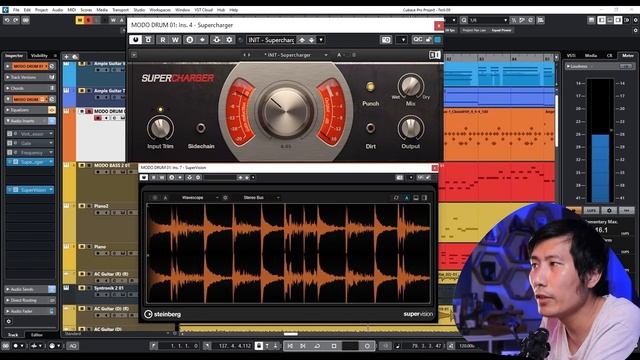Screen dimensions: 640x360
Task: Click the transport Record button
Action: tap(367, 346)
